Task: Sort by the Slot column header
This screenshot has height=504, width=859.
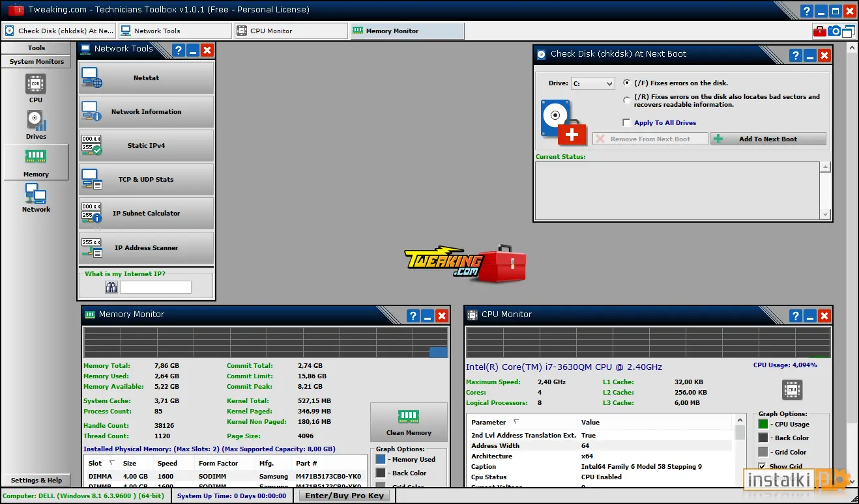Action: [102, 463]
